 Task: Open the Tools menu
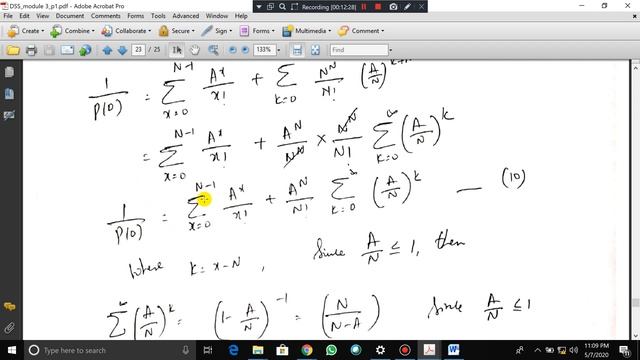tap(158, 16)
